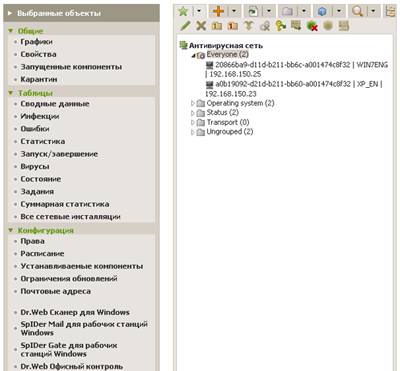Select station XP_EN 192.168.150.23
Image resolution: width=400 pixels, height=371 pixels.
pos(294,89)
